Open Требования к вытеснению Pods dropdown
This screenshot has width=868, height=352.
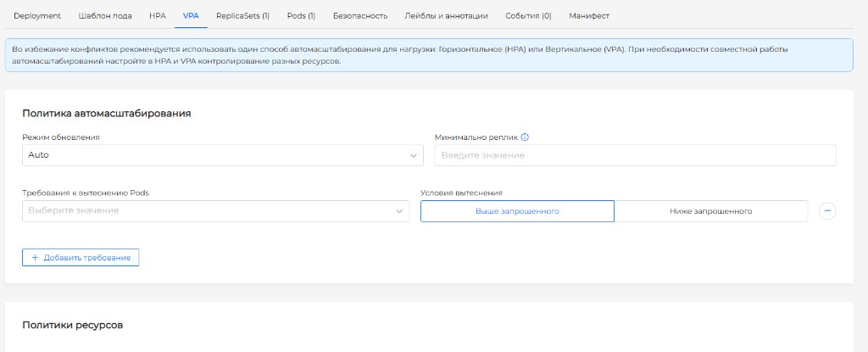coord(216,211)
